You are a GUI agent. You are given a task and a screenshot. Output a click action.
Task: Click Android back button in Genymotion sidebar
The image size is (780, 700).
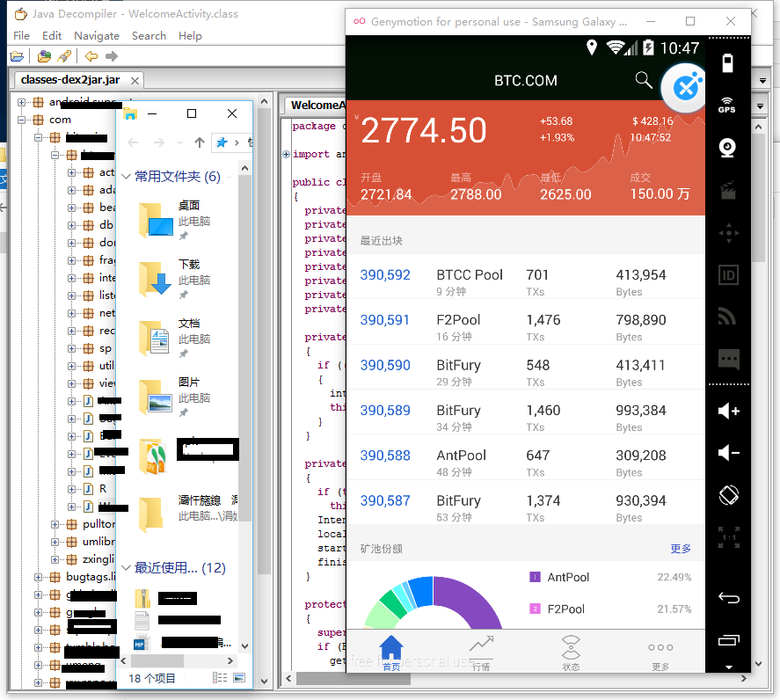729,597
